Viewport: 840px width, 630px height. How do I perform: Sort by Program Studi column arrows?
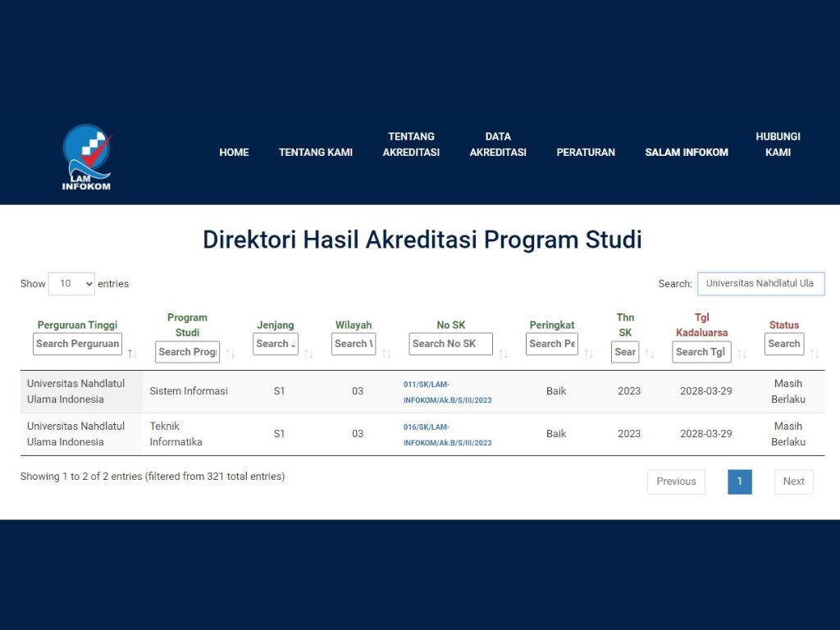coord(230,354)
